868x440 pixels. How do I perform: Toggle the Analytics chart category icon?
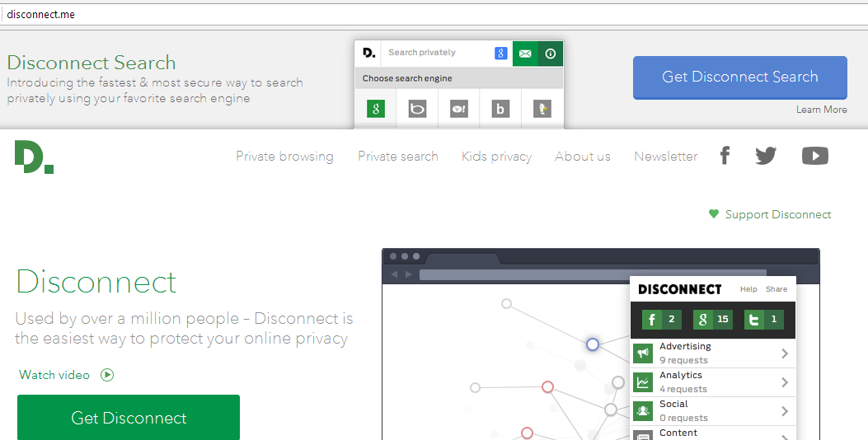(x=643, y=381)
